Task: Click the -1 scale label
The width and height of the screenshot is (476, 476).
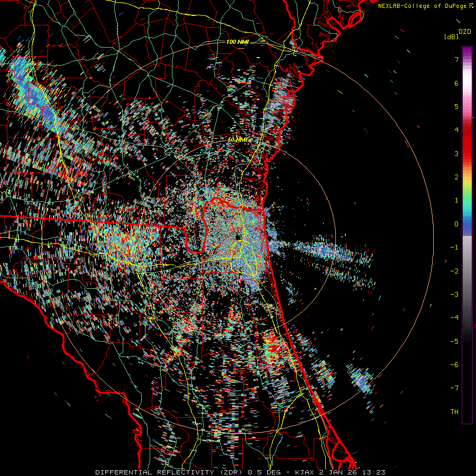Action: 454,248
